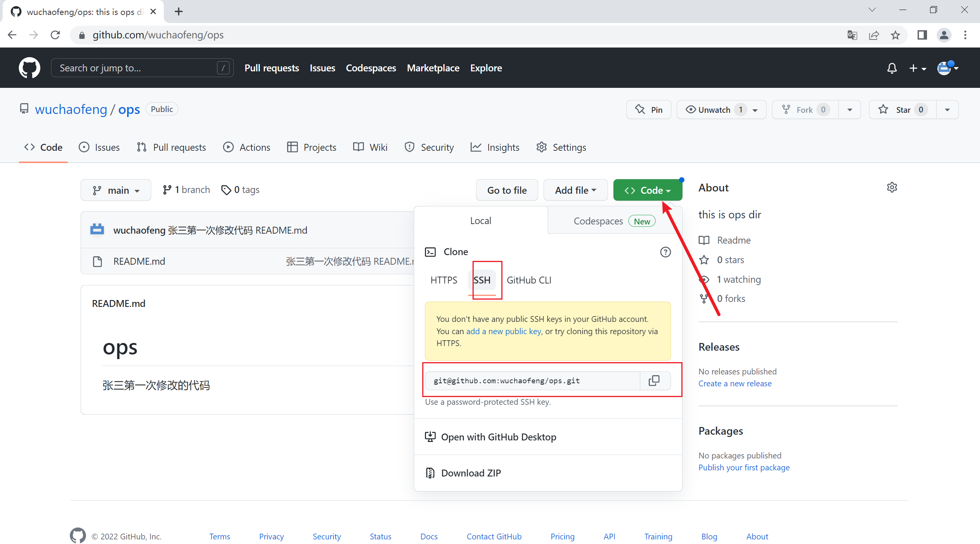Expand the Star lists dropdown arrow

point(947,110)
